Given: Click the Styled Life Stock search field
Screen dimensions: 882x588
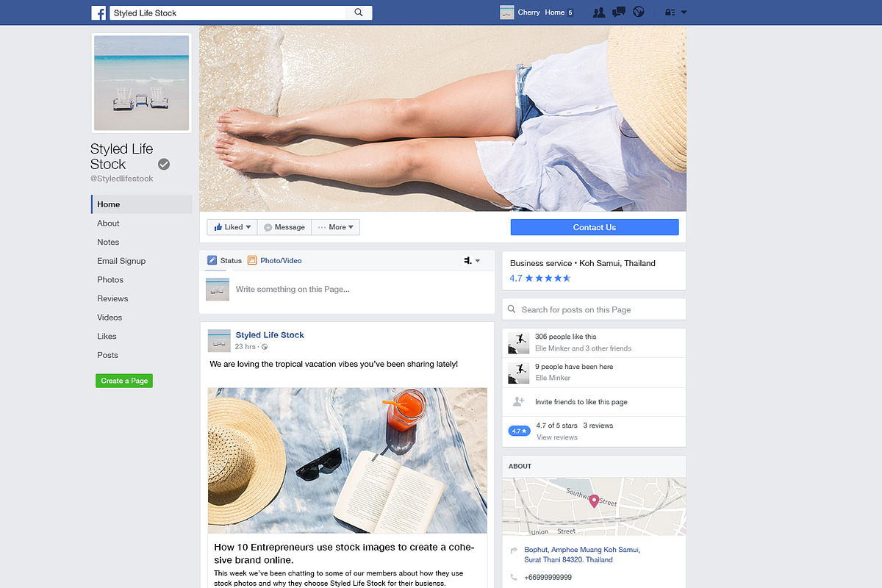Looking at the screenshot, I should click(x=228, y=12).
